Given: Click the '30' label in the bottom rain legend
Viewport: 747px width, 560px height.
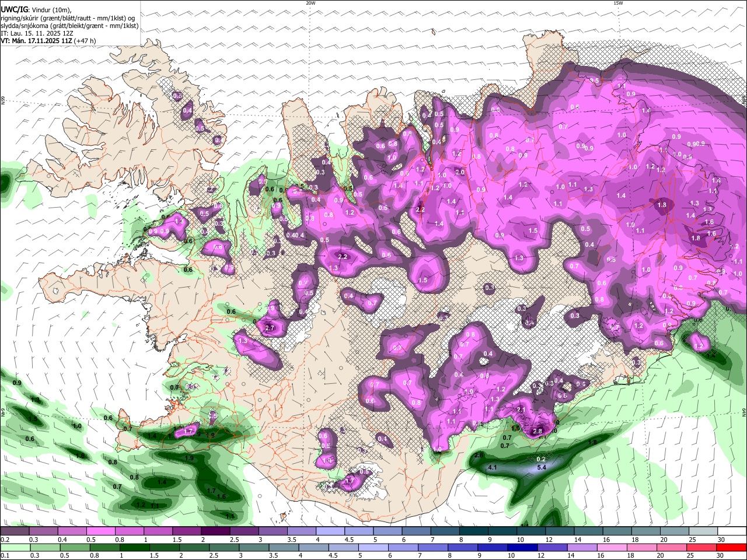Looking at the screenshot, I should (721, 556).
